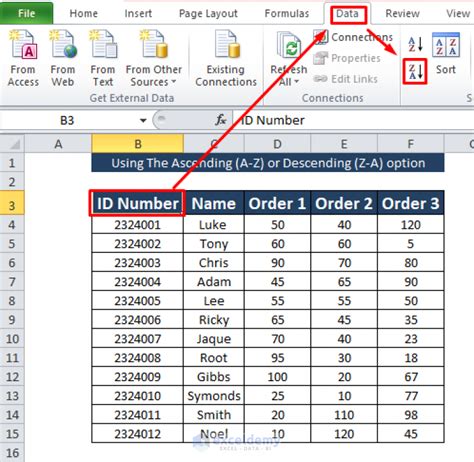Expand the Refresh All dropdown arrow
Image resolution: width=474 pixels, height=462 pixels.
[296, 82]
